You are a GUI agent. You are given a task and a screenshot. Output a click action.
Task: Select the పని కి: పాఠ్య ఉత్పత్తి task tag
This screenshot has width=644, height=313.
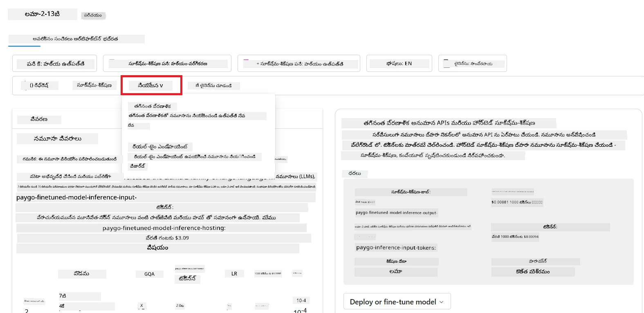coord(55,63)
